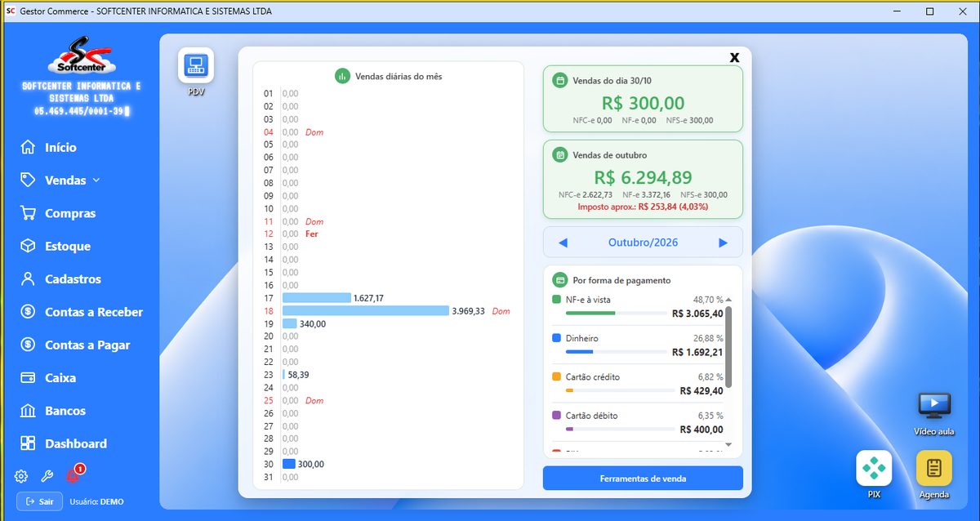Click the purple Cartão débito swatch
The width and height of the screenshot is (980, 521).
pyautogui.click(x=557, y=416)
